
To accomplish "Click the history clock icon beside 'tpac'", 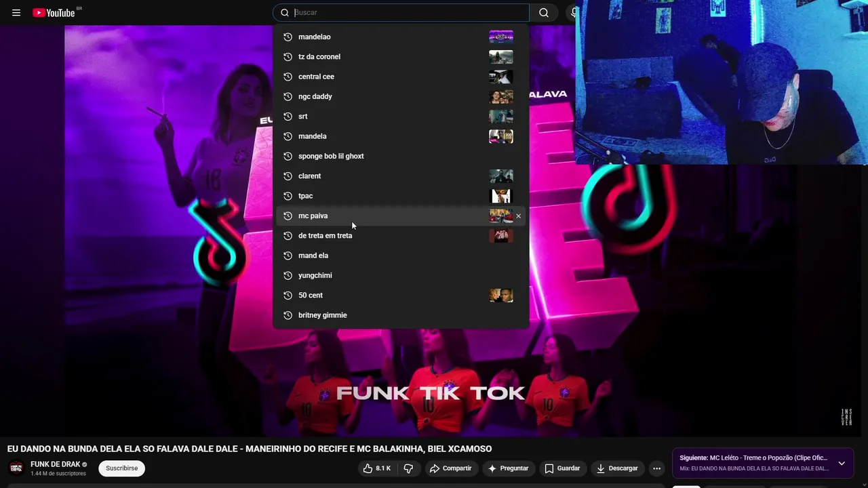I will coord(288,196).
